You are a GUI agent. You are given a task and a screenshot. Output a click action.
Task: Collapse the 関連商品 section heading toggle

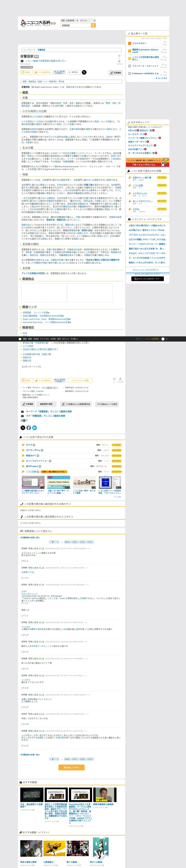coord(20,279)
